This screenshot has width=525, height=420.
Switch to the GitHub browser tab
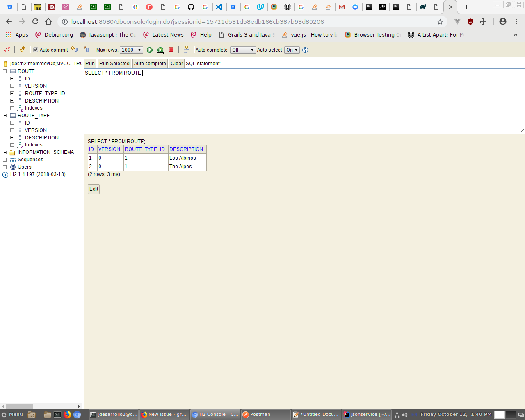tap(191, 7)
